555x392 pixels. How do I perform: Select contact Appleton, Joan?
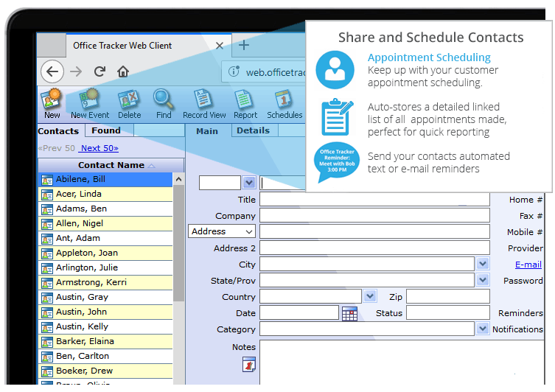[x=105, y=253]
